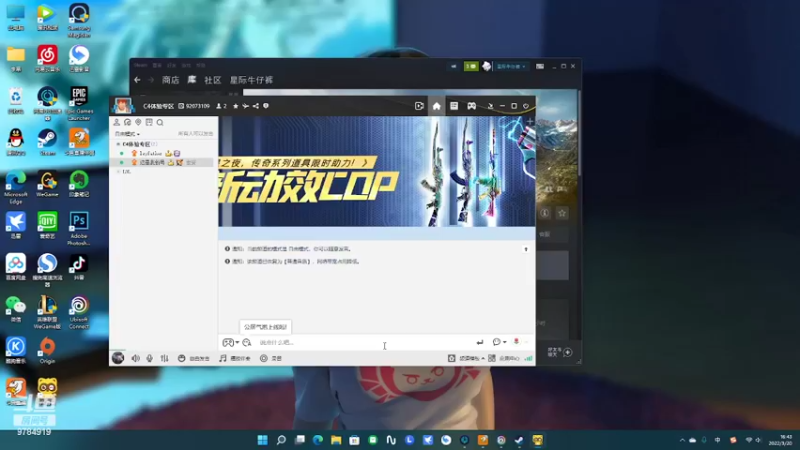
Task: Click the taskbar search icon
Action: (x=281, y=440)
